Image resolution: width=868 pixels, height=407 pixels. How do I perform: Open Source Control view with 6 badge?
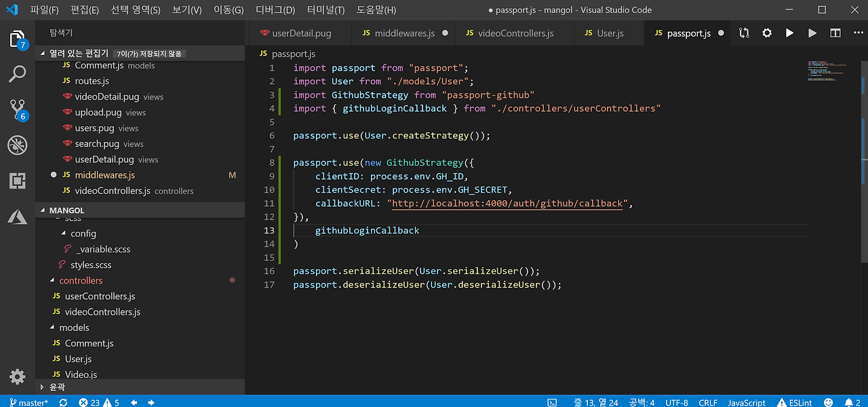coord(18,110)
